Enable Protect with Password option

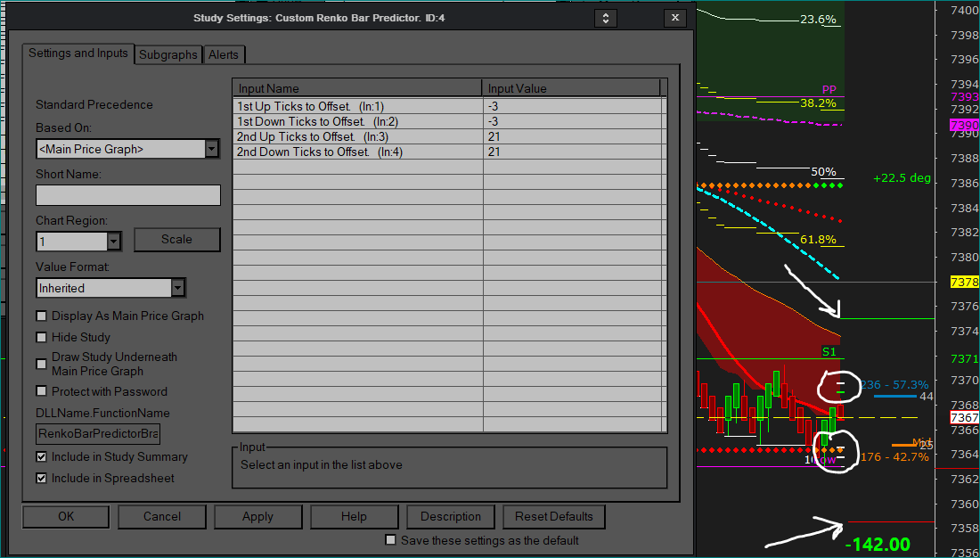coord(42,391)
